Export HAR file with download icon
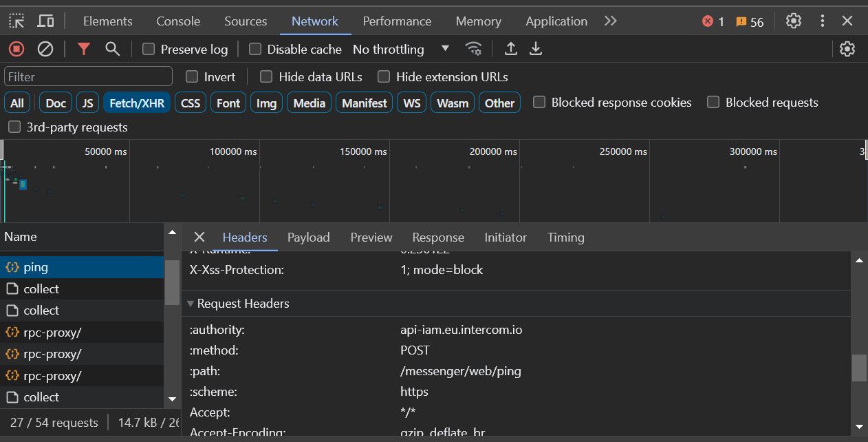This screenshot has width=868, height=442. 536,49
